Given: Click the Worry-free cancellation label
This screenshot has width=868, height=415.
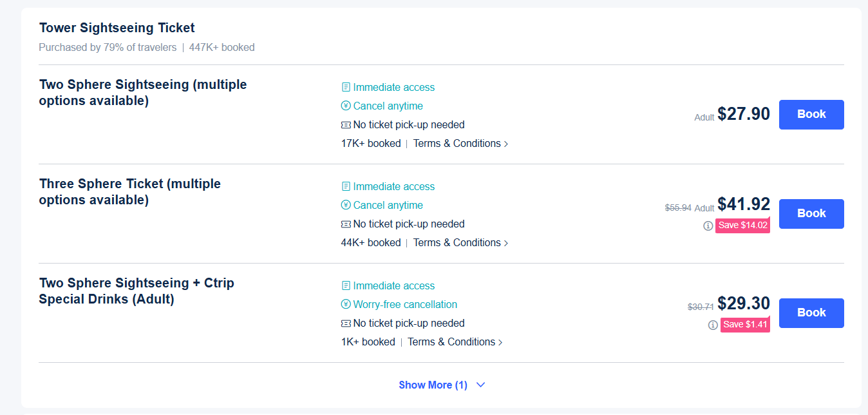Looking at the screenshot, I should 405,304.
